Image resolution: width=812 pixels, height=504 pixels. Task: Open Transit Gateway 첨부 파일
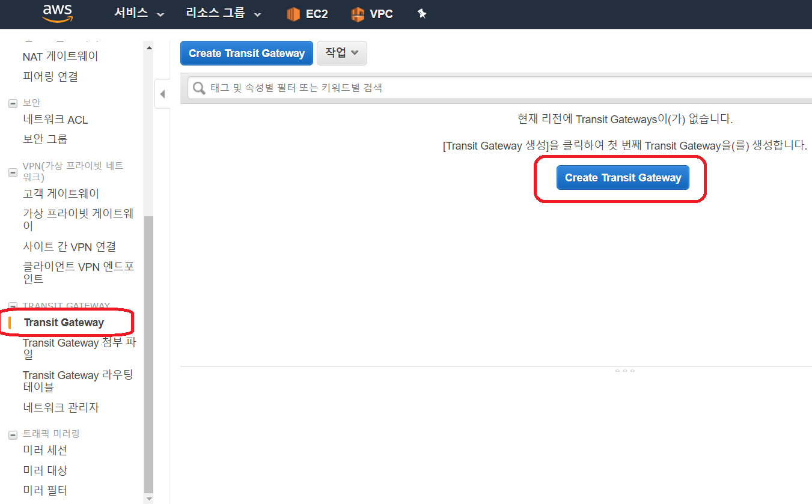coord(79,349)
